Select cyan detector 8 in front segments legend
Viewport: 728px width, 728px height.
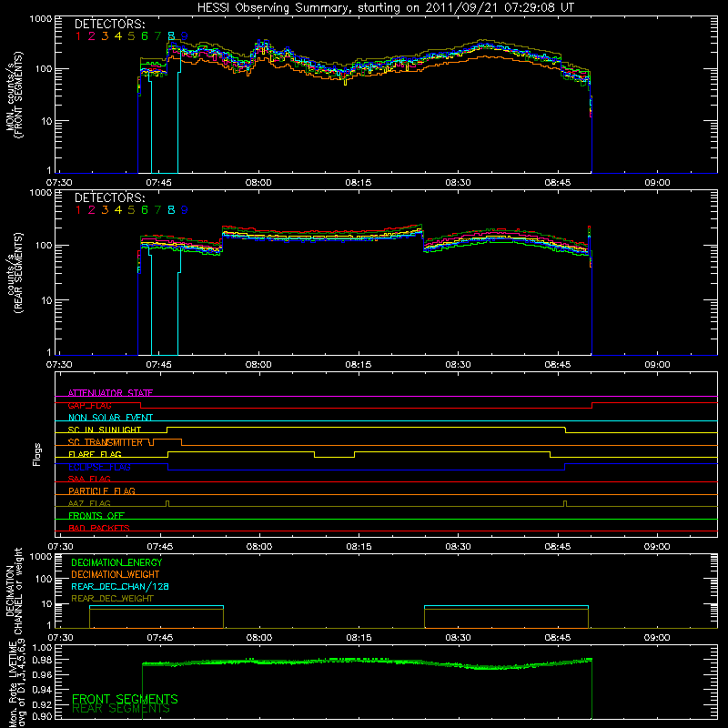(171, 36)
